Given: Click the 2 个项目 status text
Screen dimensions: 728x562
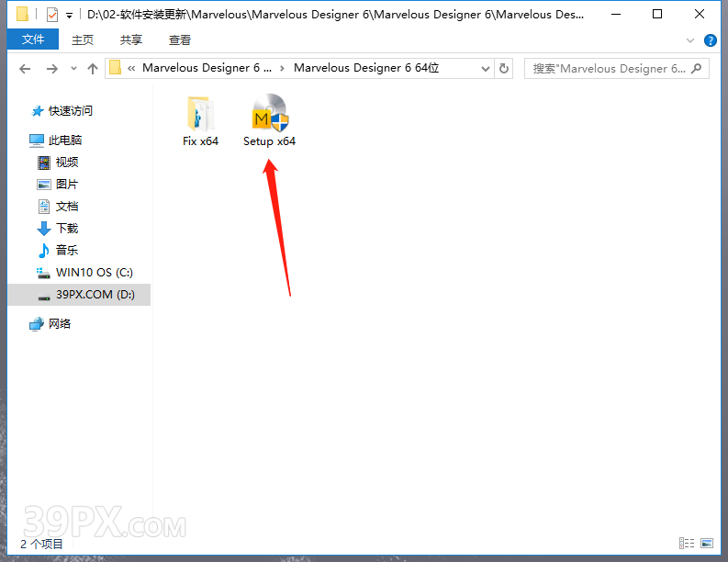Looking at the screenshot, I should [x=42, y=544].
